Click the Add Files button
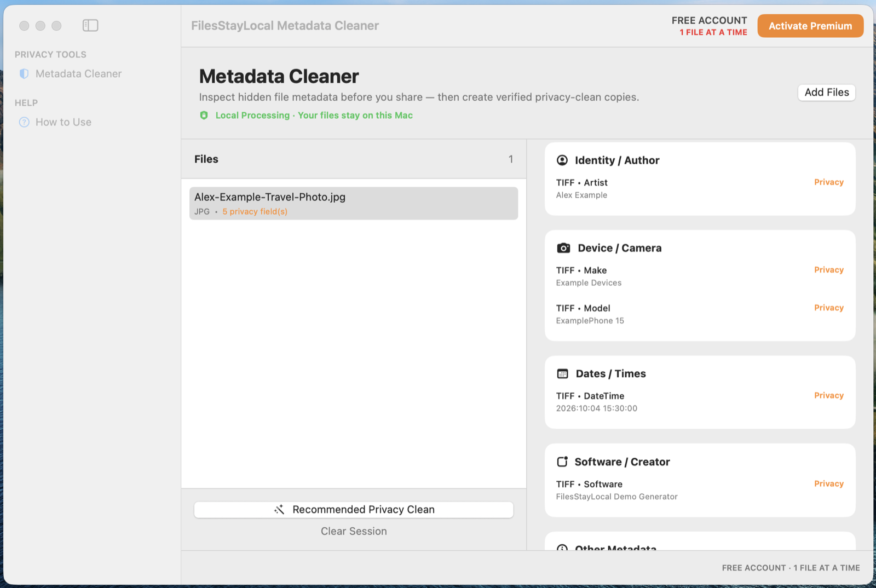This screenshot has width=876, height=588. pyautogui.click(x=827, y=93)
